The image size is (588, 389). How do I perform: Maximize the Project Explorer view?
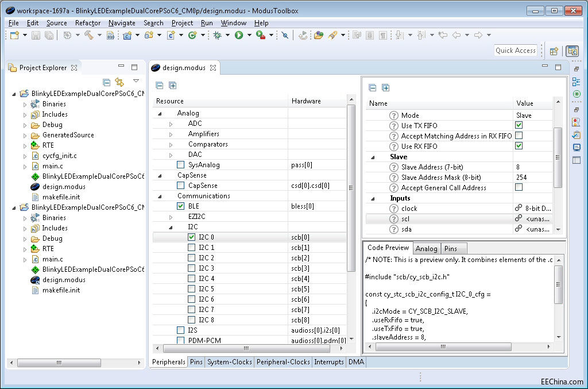(134, 67)
